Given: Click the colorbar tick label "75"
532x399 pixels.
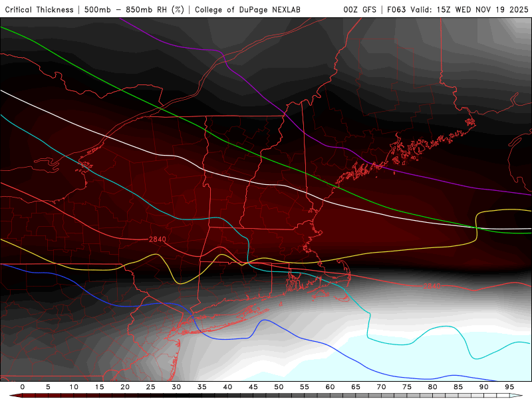Looking at the screenshot, I should [x=407, y=387].
